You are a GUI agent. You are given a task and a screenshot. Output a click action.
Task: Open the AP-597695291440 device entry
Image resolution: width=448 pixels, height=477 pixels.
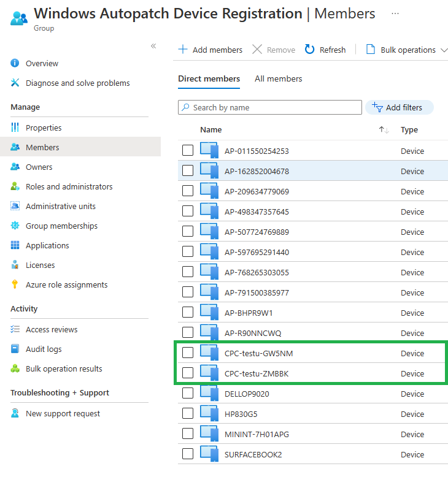click(257, 252)
